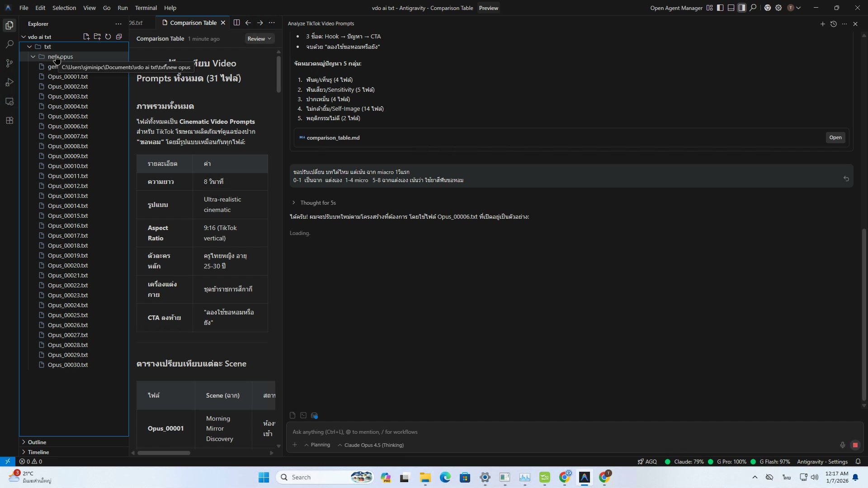868x488 pixels.
Task: Open comparison_table.md with Open button
Action: [x=835, y=138]
